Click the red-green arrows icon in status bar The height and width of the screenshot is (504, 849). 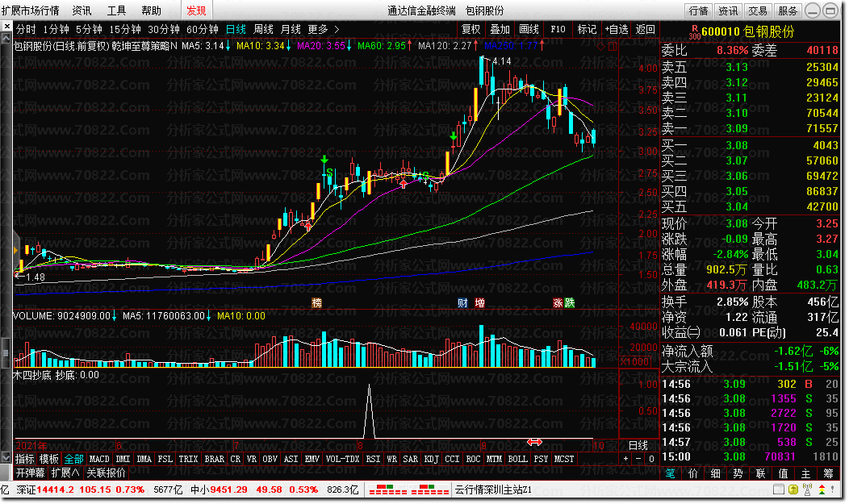(x=822, y=489)
